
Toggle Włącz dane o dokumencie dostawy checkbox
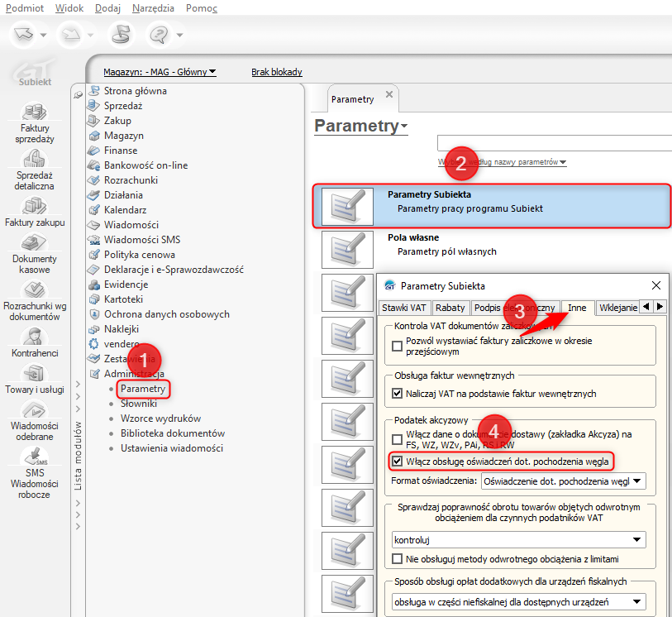pyautogui.click(x=398, y=439)
